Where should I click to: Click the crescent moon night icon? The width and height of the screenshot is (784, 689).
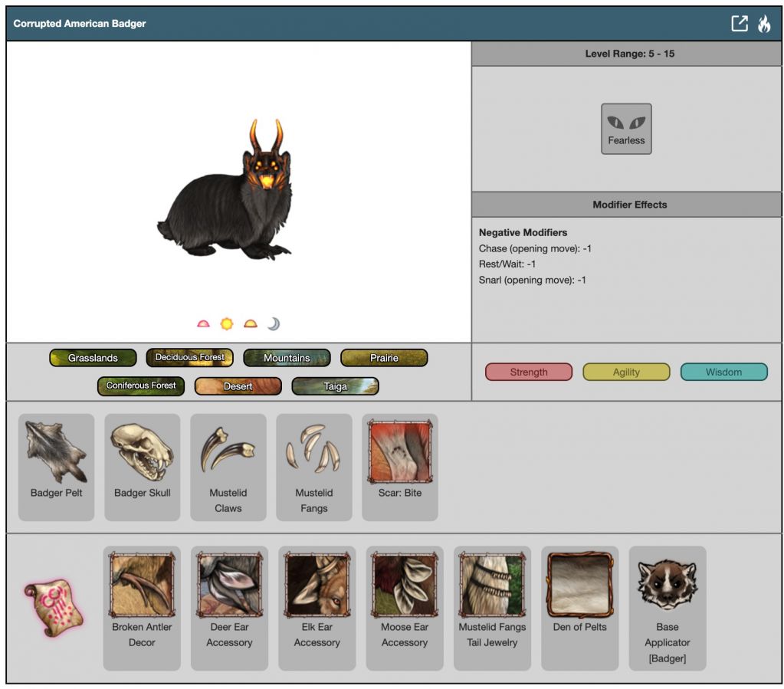(274, 324)
